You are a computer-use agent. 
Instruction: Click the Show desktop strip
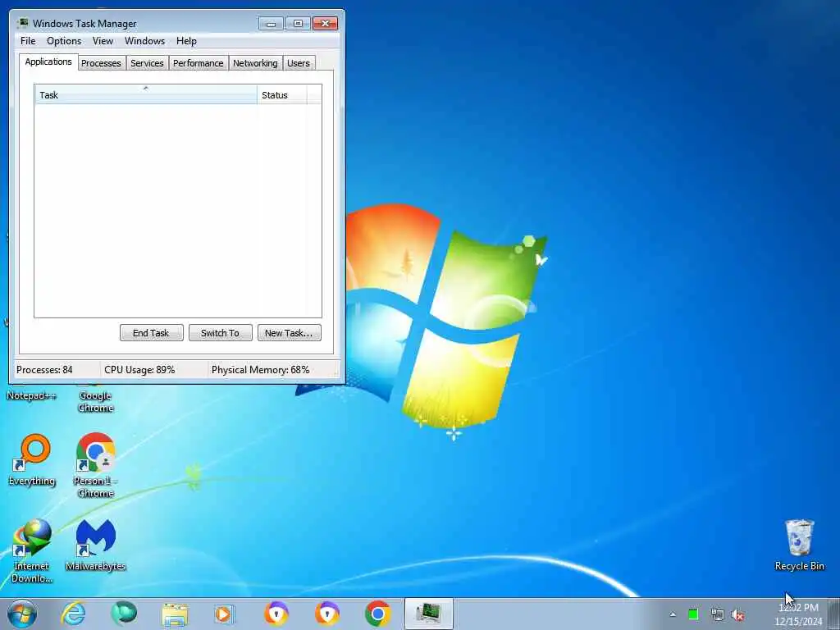pos(834,614)
